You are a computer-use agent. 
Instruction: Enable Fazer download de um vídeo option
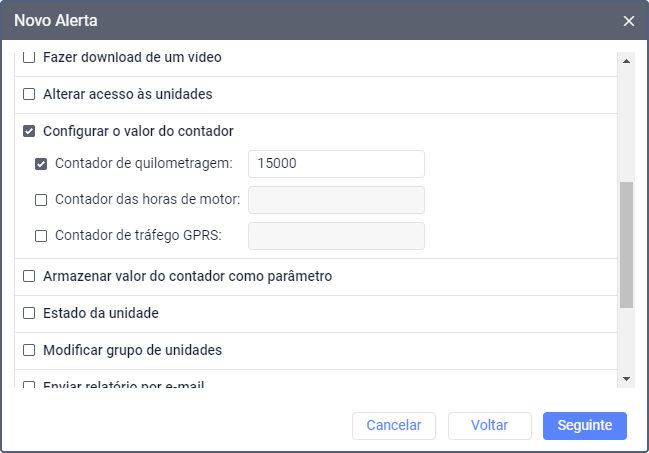(x=29, y=58)
